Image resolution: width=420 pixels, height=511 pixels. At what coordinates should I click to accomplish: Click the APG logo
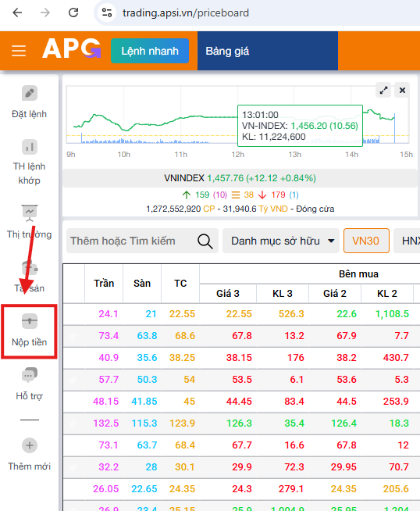pos(71,48)
